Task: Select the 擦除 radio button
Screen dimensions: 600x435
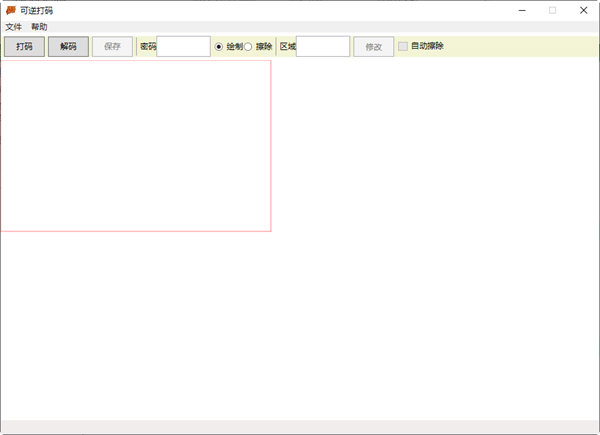Action: 249,47
